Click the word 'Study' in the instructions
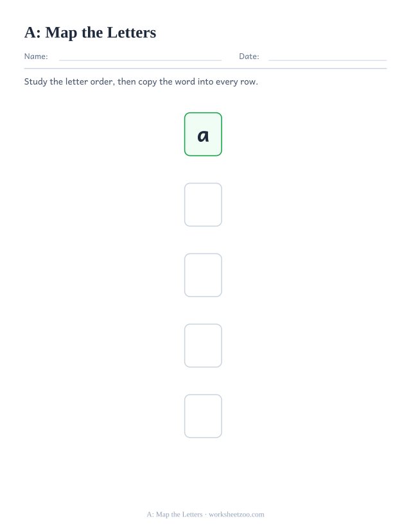This screenshot has height=532, width=411. coord(35,82)
